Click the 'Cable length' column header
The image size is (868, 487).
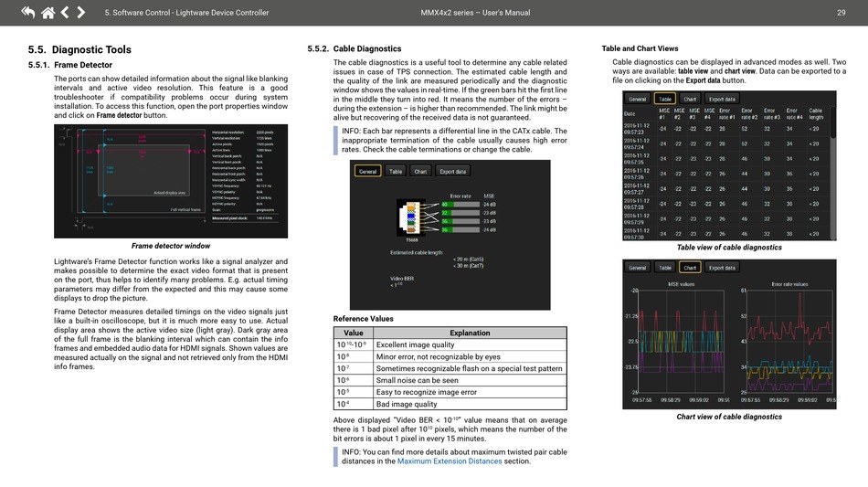click(816, 114)
